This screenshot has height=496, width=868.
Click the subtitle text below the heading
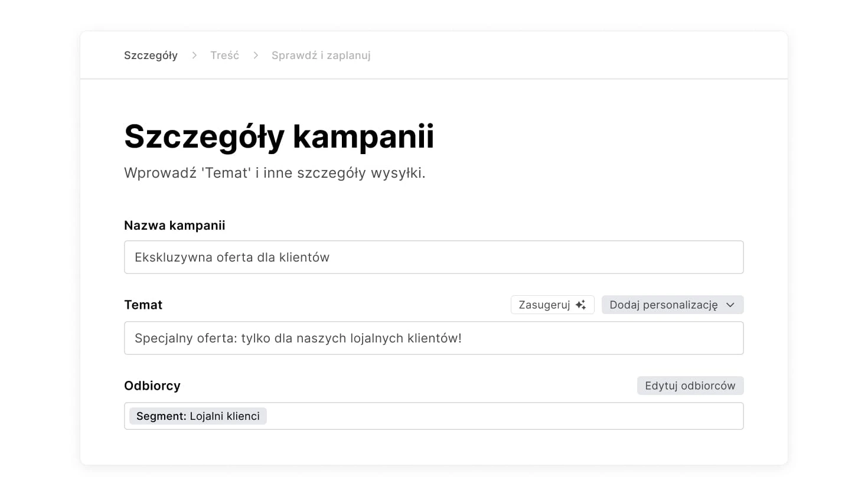(x=275, y=173)
